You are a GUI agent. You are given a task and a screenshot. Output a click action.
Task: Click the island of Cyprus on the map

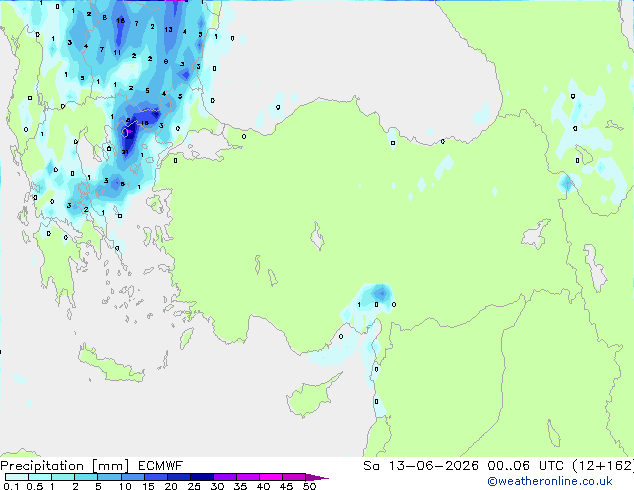[311, 395]
